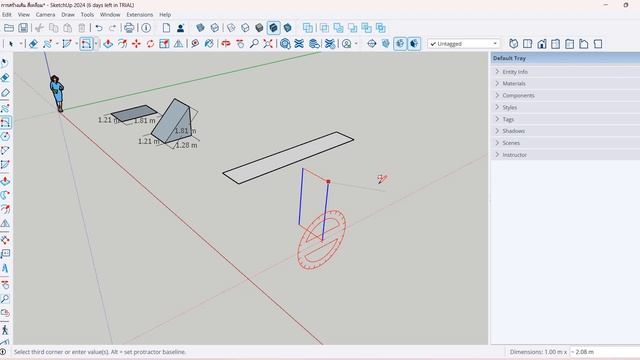
Task: Click the "1.28 m" dimension label
Action: coord(187,145)
